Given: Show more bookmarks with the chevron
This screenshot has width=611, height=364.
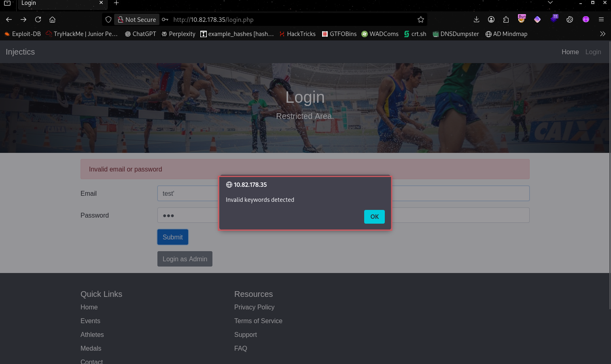Looking at the screenshot, I should click(x=603, y=34).
